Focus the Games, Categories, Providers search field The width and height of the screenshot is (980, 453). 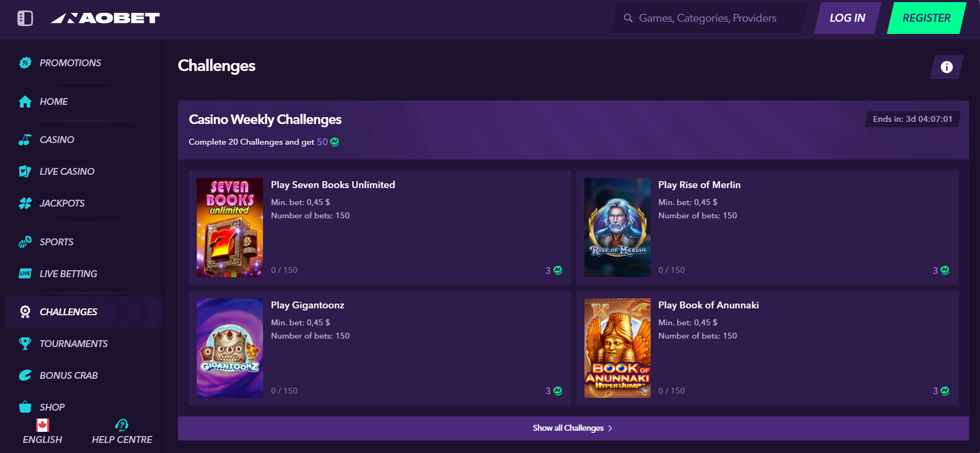pos(708,18)
